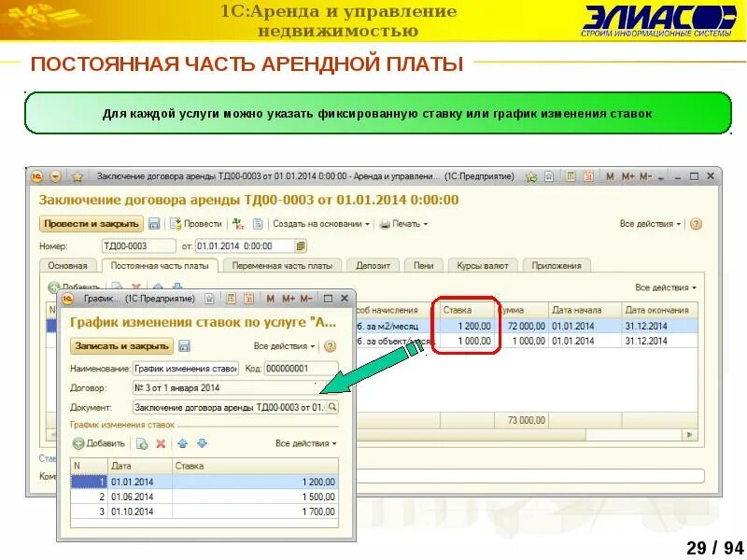Image resolution: width=747 pixels, height=560 pixels.
Task: Move row down with blue down arrow in popup
Action: coord(202,444)
